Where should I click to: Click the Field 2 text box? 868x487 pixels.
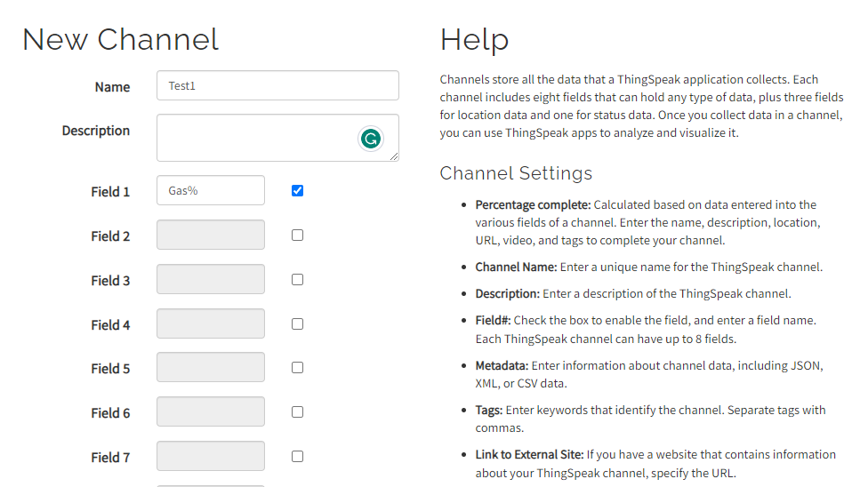click(211, 235)
